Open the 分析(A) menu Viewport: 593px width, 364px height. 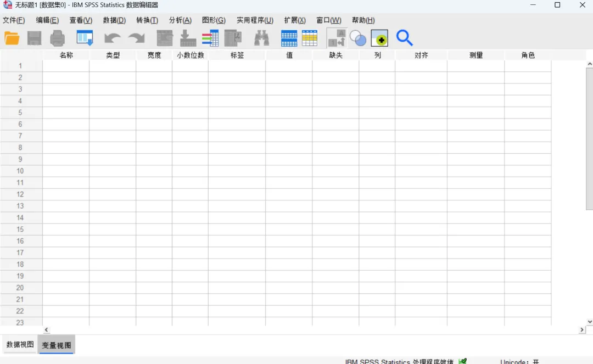click(180, 20)
